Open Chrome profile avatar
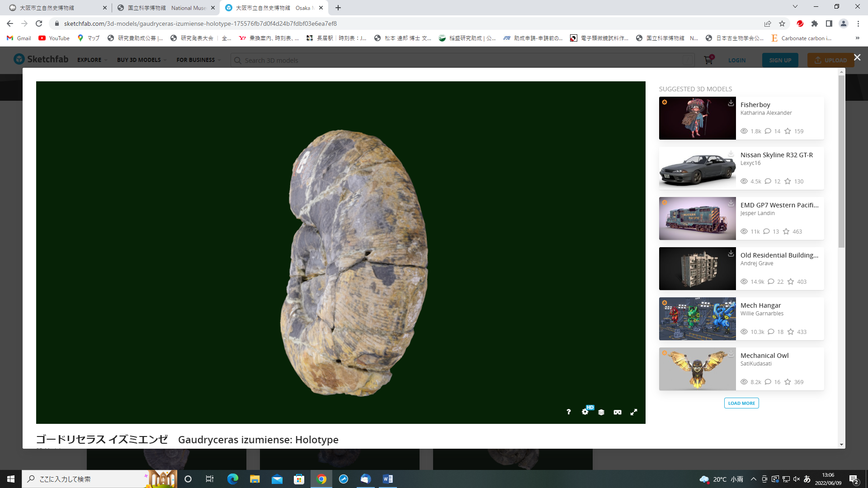The image size is (868, 488). pyautogui.click(x=844, y=23)
